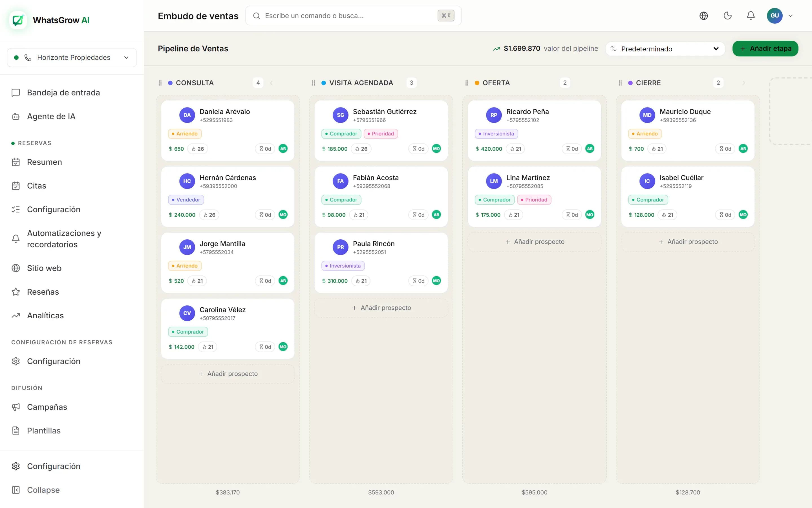
Task: Click Sebastián Gutiérrez SG avatar
Action: 341,115
